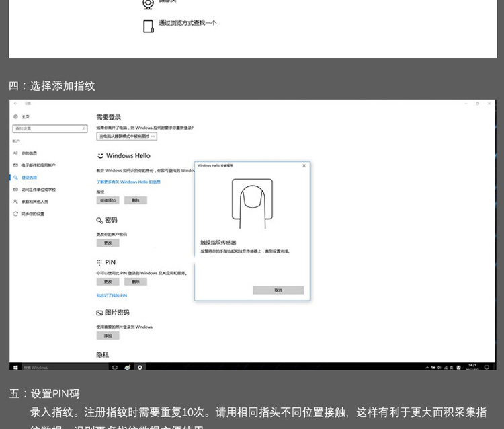The image size is (504, 429).
Task: Click the 删除 button under the fingerprint section
Action: (x=136, y=200)
